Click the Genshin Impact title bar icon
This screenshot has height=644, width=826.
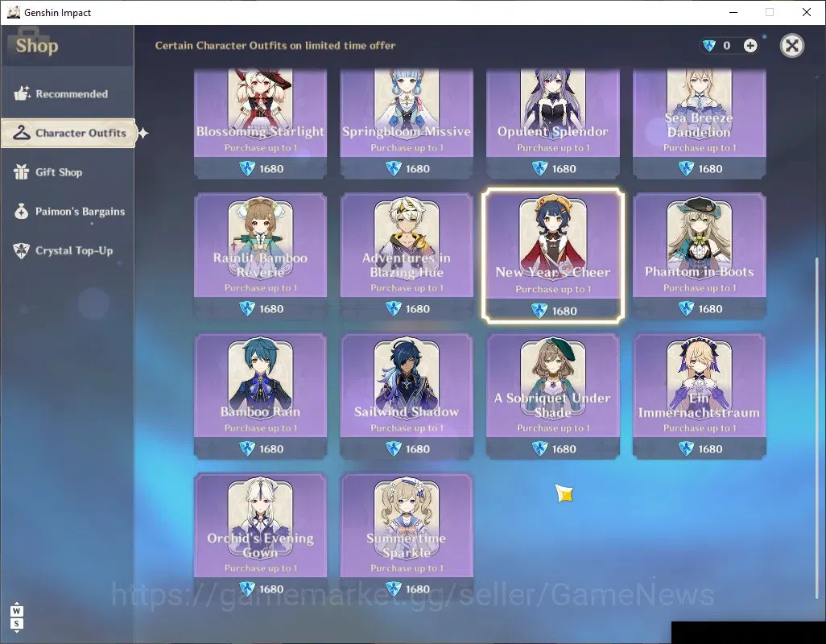pos(13,12)
